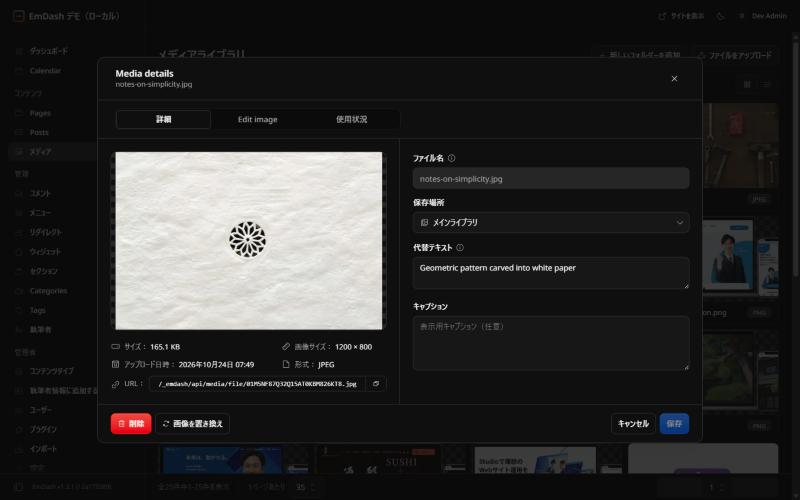This screenshot has width=800, height=500.
Task: Click the info icon beside ファイル名
Action: point(452,158)
